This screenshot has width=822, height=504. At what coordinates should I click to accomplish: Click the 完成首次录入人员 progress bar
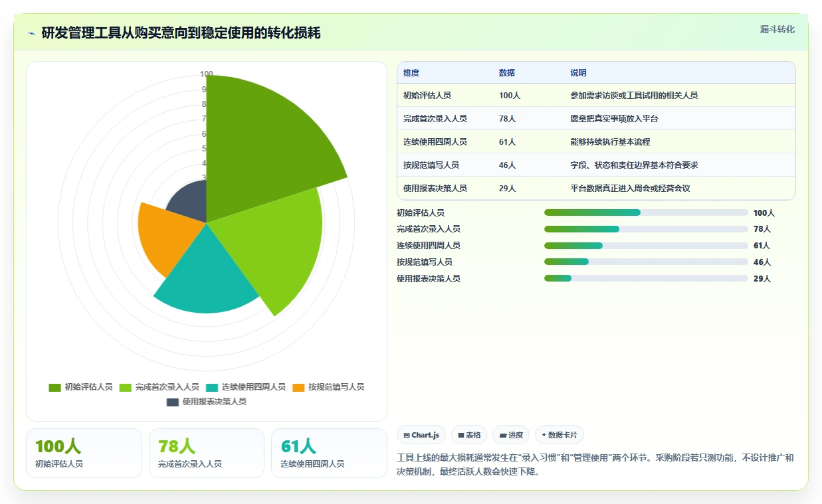pyautogui.click(x=646, y=229)
